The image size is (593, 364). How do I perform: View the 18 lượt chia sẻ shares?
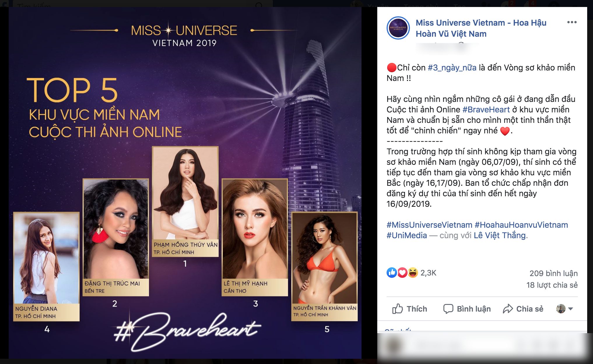(x=552, y=285)
